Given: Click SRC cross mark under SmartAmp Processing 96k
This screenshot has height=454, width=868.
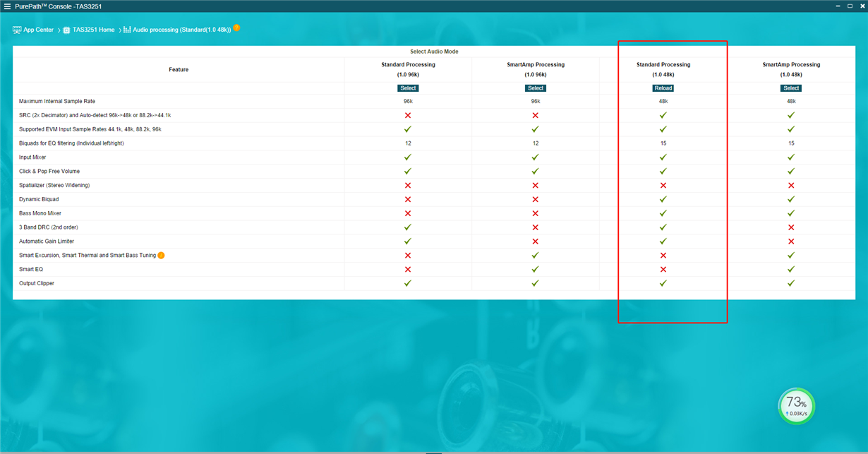Looking at the screenshot, I should click(536, 115).
